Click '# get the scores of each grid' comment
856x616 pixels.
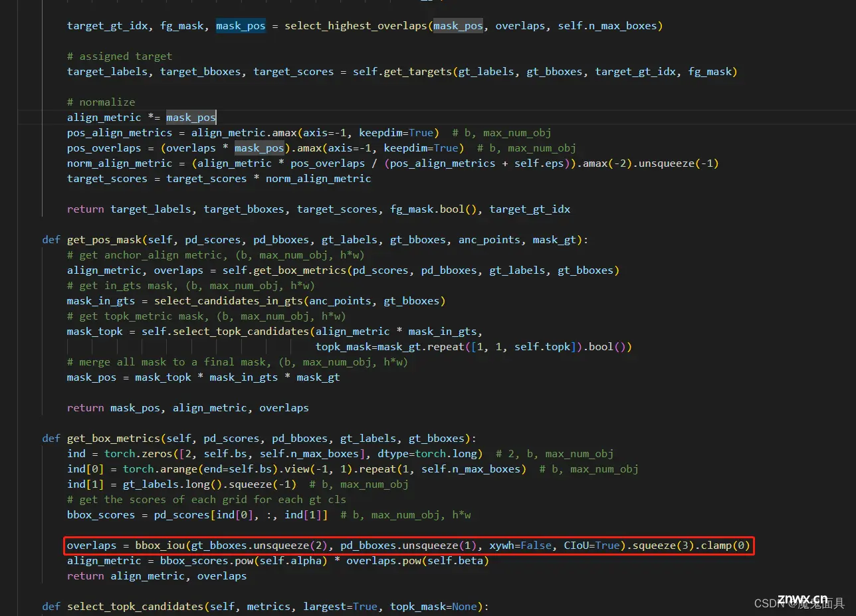207,500
